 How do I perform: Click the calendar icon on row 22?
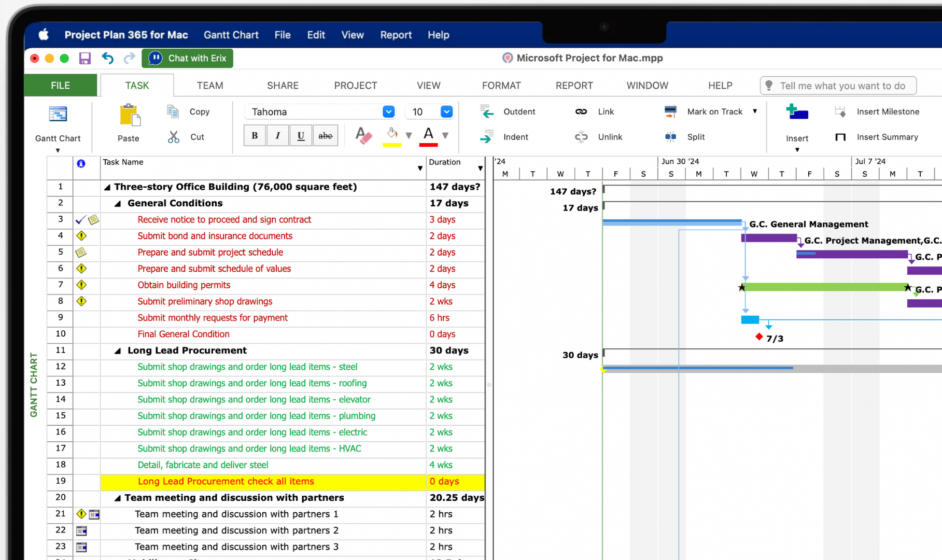click(x=81, y=531)
